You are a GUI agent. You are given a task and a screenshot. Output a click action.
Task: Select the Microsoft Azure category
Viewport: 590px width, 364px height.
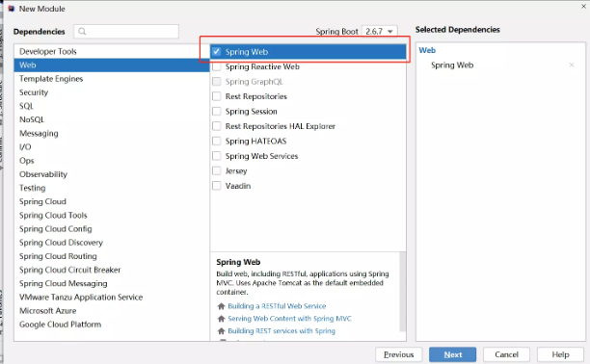(112, 311)
